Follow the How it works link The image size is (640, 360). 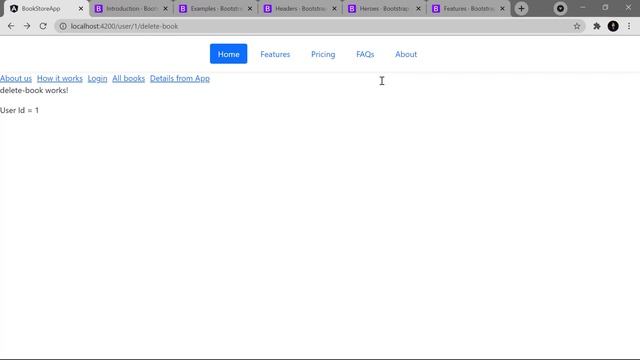pyautogui.click(x=60, y=78)
